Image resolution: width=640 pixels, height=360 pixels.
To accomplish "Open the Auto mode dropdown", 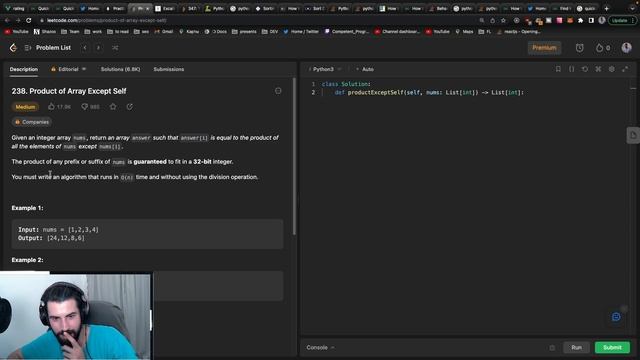I will tap(365, 69).
